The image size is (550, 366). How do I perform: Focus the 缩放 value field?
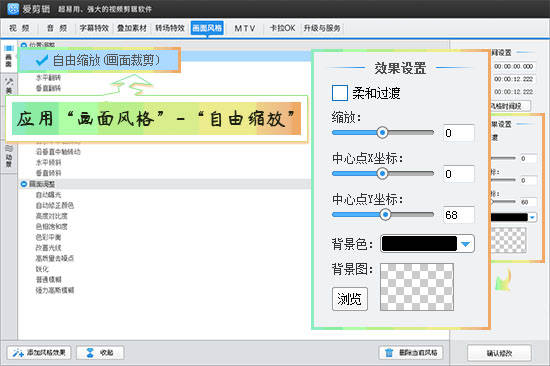pyautogui.click(x=458, y=133)
